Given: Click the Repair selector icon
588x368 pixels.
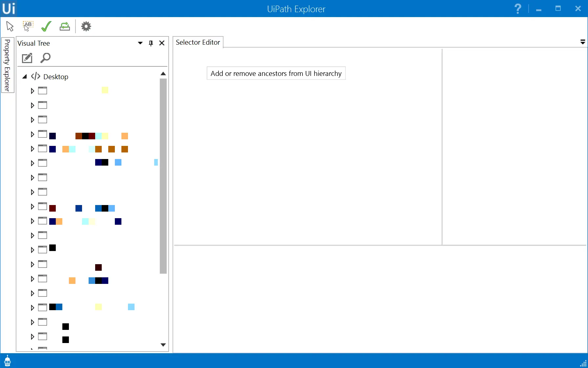Looking at the screenshot, I should [x=65, y=26].
